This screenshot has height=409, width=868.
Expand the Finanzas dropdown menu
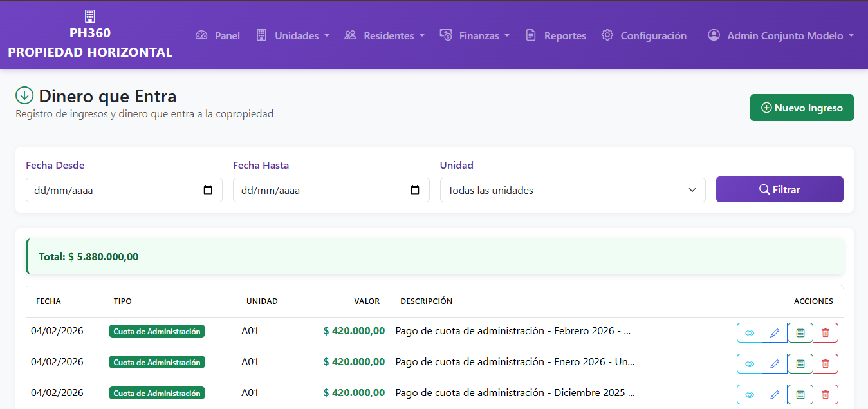pyautogui.click(x=475, y=35)
